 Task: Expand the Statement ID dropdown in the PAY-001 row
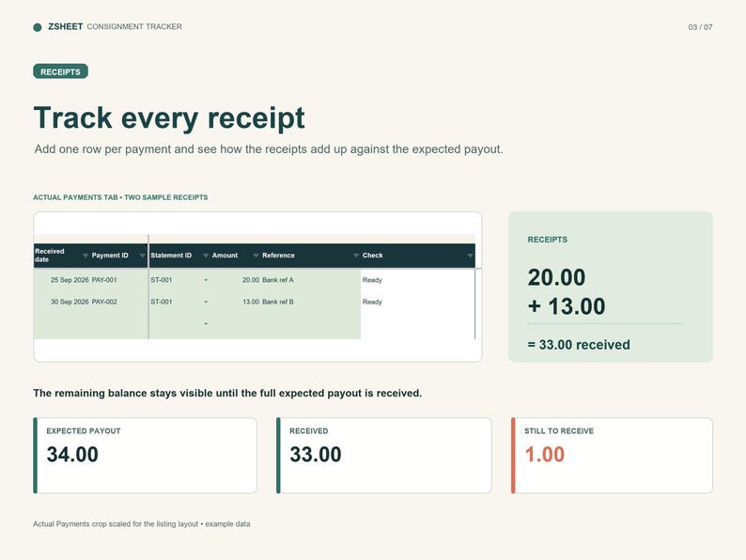206,280
